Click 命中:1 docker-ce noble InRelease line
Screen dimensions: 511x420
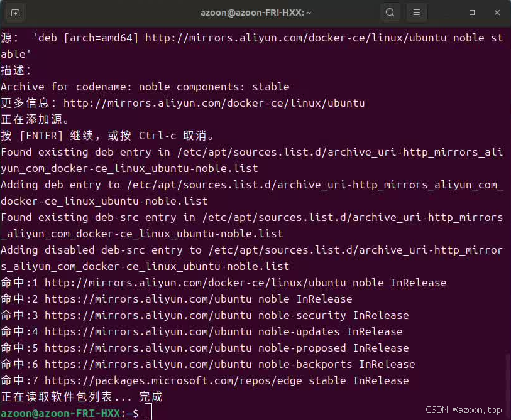224,283
